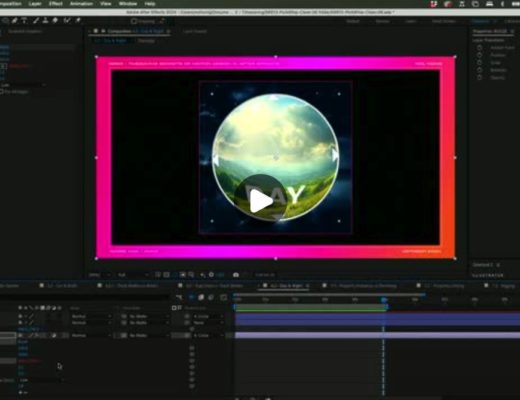Open second layer's blending mode Normal dropdown

(91, 323)
